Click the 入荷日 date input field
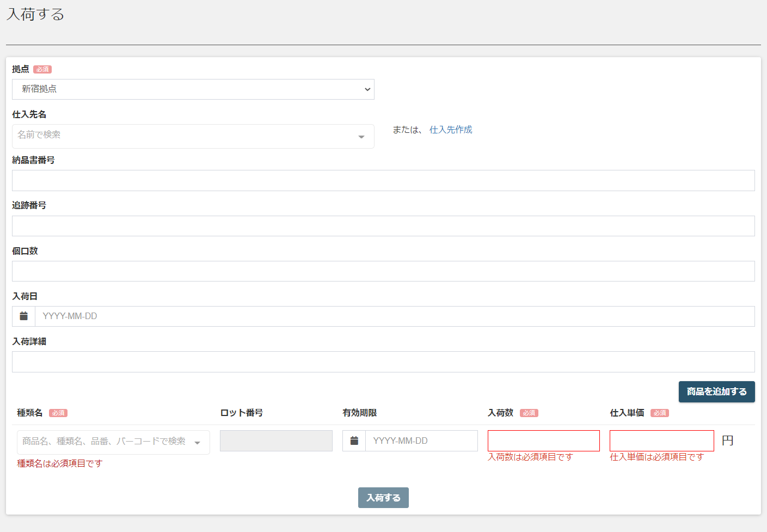767x532 pixels. tap(395, 316)
